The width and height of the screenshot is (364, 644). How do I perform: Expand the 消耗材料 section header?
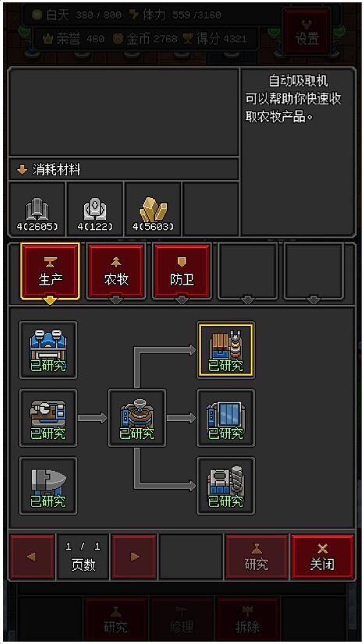coord(123,170)
